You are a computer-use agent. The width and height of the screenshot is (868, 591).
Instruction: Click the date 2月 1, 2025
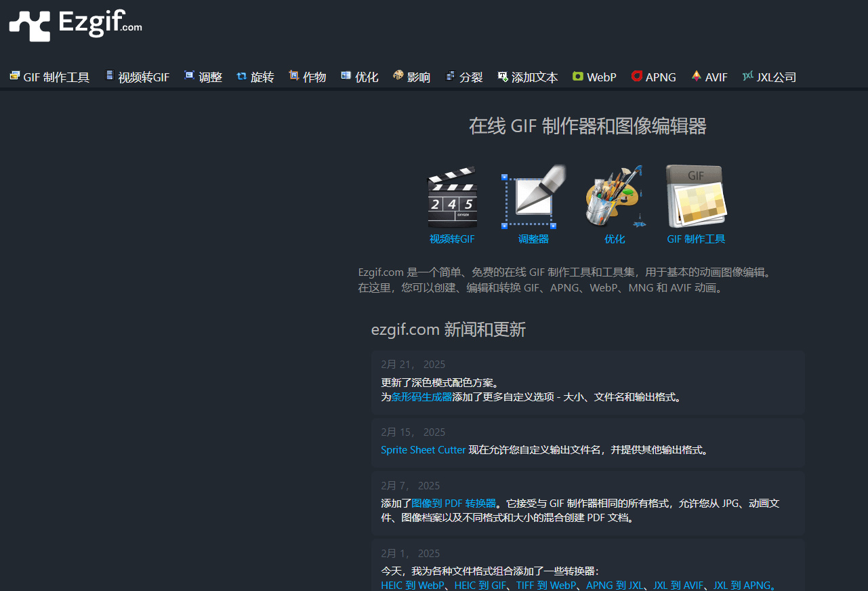coord(411,554)
